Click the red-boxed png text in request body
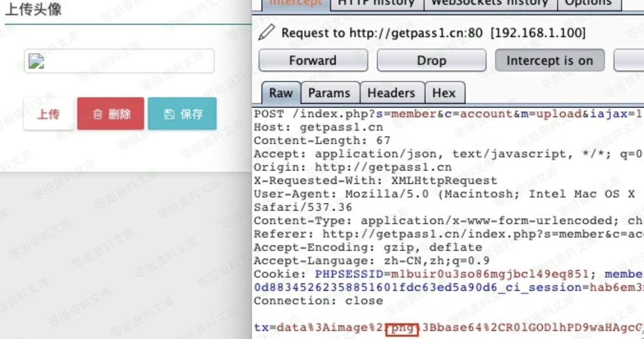 tap(402, 328)
